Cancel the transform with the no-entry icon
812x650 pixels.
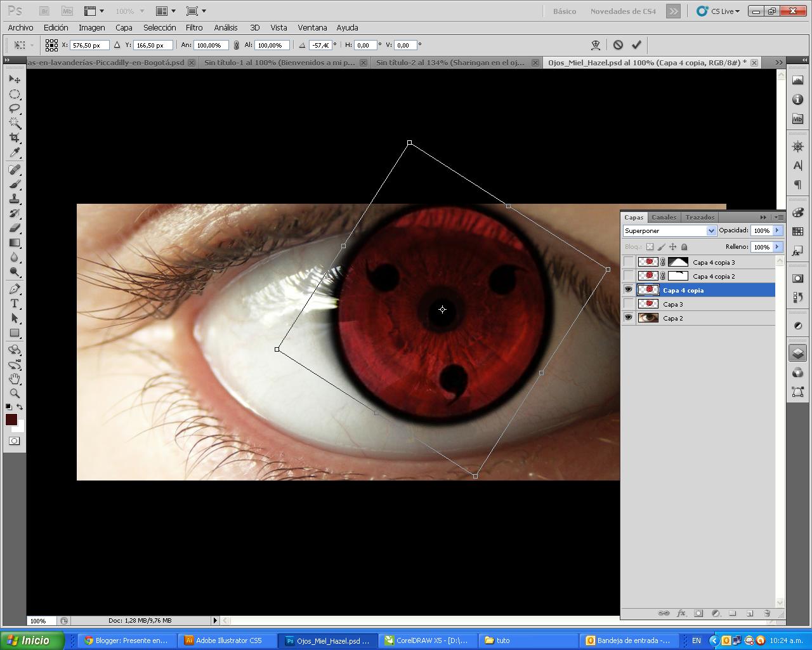(x=618, y=45)
